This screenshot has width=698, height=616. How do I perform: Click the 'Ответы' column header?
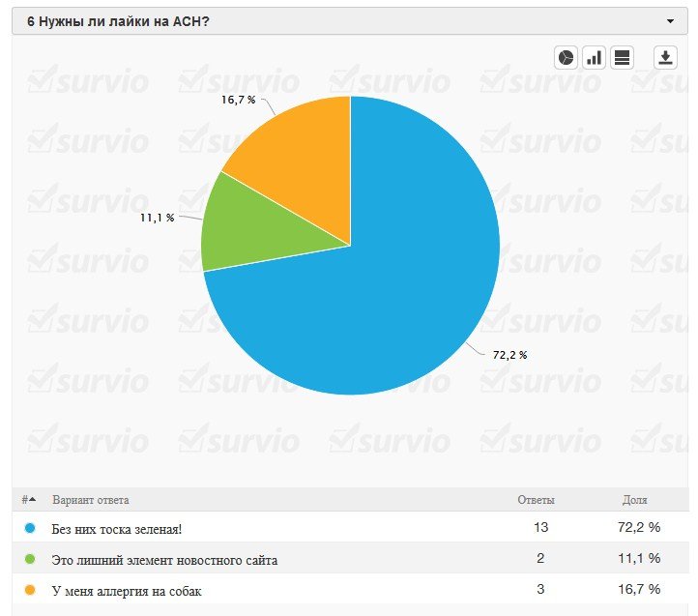[x=536, y=500]
